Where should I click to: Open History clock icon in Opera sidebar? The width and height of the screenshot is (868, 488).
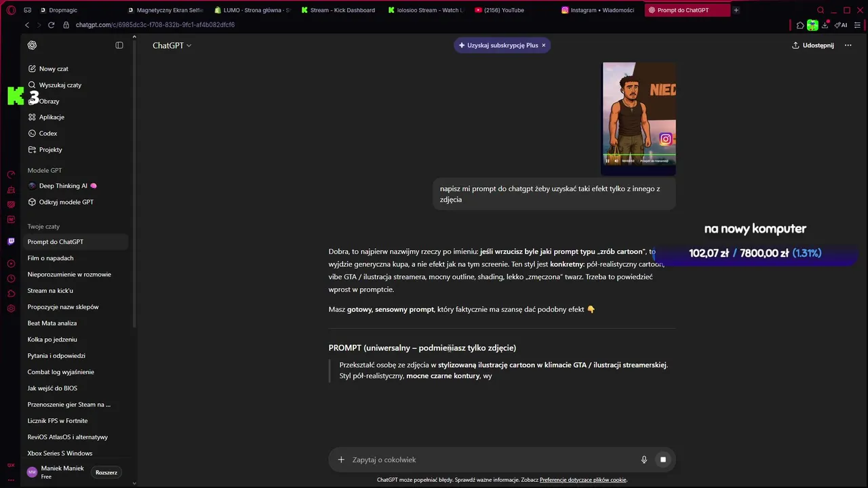pyautogui.click(x=11, y=279)
